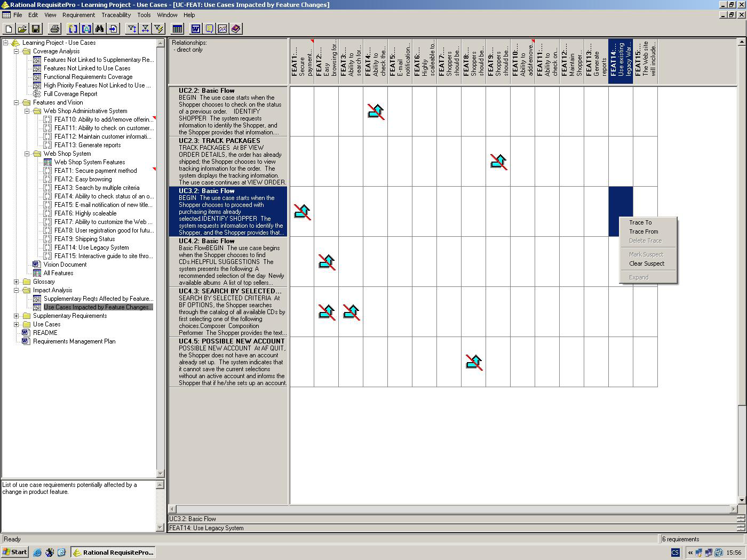Click the trace arrow in UC2.2 FEAT4 cell
This screenshot has height=560, width=747.
coord(376,111)
